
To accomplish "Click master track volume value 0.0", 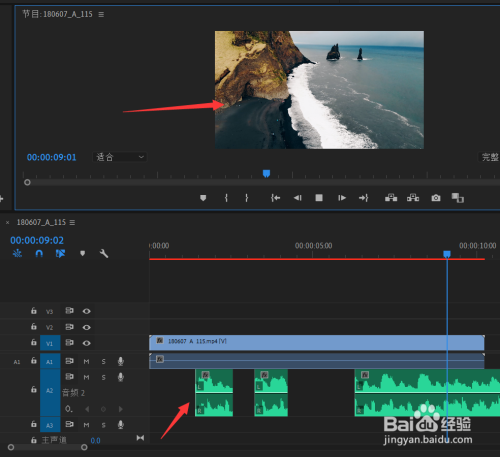I will pyautogui.click(x=95, y=441).
